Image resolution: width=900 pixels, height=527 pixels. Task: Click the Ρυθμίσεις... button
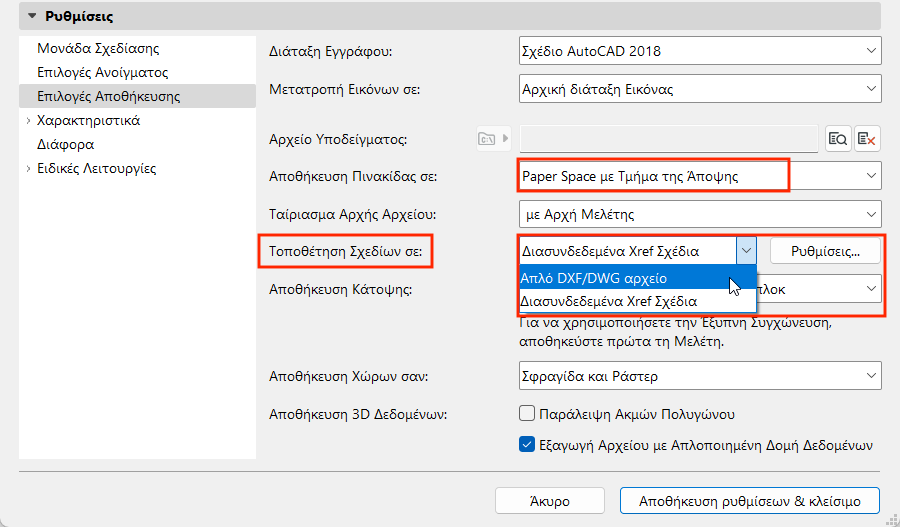pyautogui.click(x=826, y=251)
